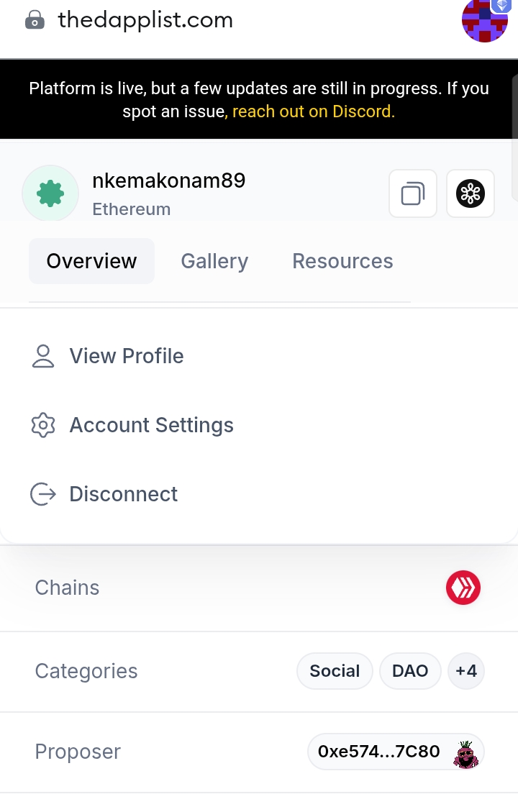Viewport: 518px width, 812px height.
Task: Click the logout arrow icon beside Disconnect
Action: pyautogui.click(x=43, y=494)
